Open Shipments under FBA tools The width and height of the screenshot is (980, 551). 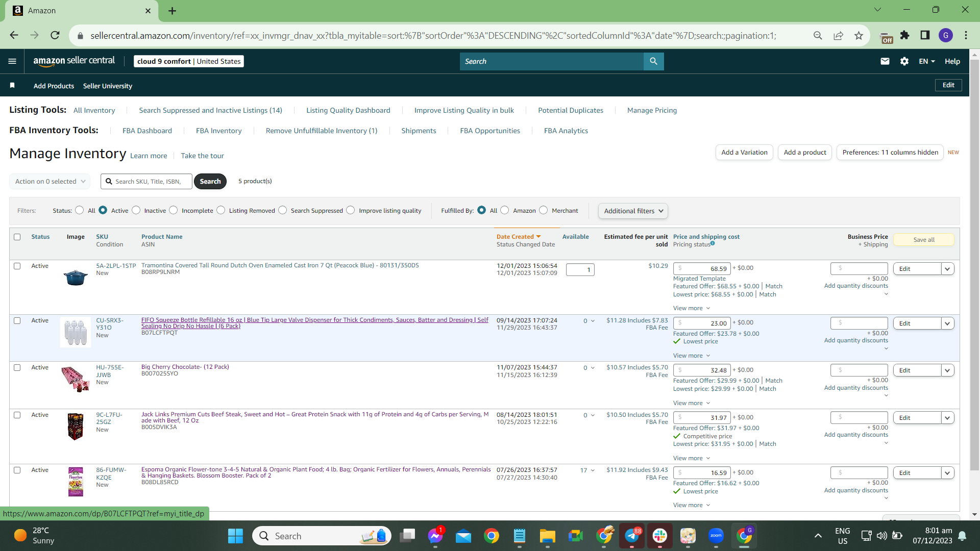click(x=419, y=131)
